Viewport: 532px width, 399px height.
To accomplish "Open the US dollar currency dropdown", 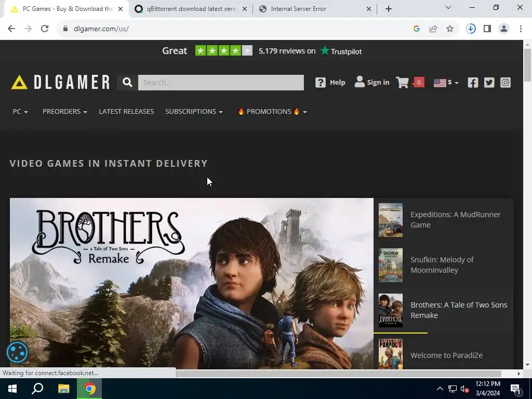I will (x=446, y=83).
